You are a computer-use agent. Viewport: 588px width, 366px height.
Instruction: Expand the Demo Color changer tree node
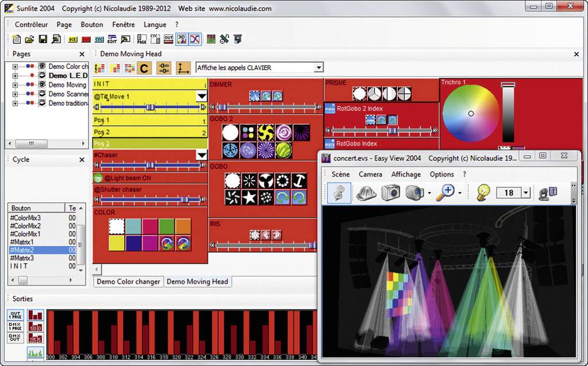click(14, 67)
